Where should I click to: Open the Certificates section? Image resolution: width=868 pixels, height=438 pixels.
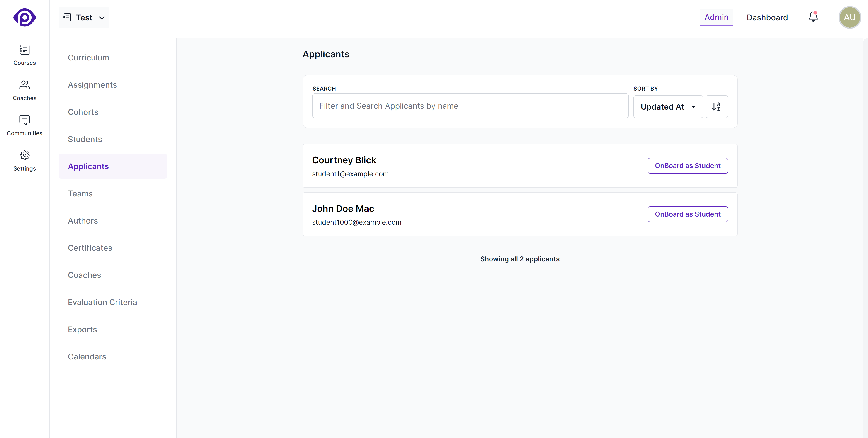[x=90, y=248]
